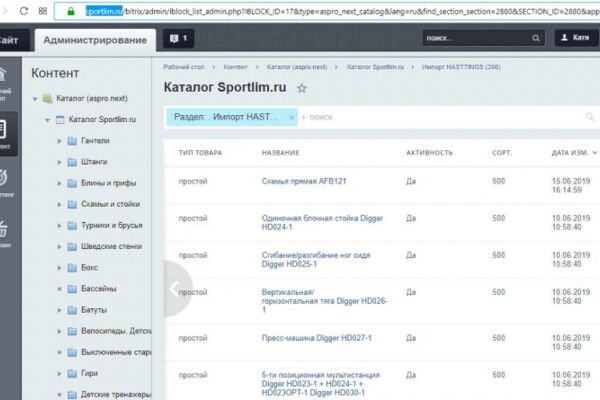Expand the Штанги folder
This screenshot has height=400, width=600.
point(59,162)
